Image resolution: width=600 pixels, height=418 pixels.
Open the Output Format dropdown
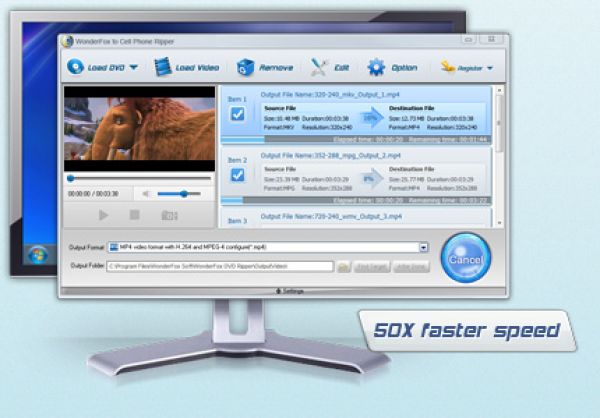pos(423,248)
